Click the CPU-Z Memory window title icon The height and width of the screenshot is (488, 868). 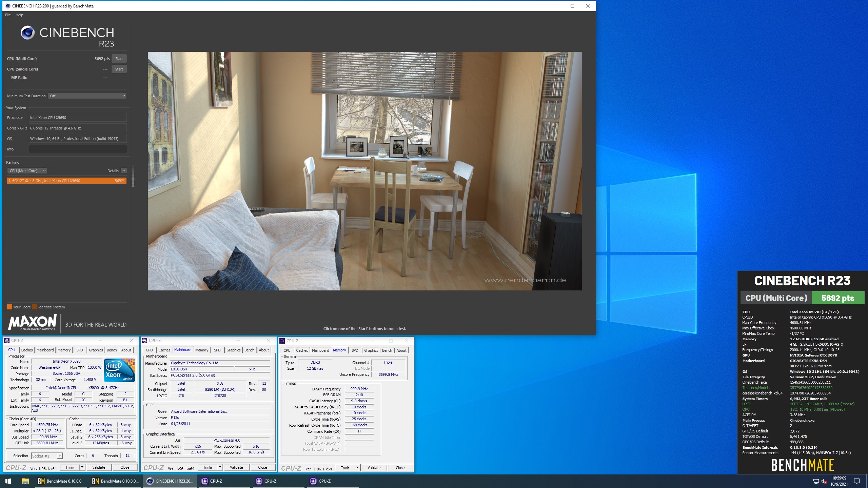[x=282, y=341]
